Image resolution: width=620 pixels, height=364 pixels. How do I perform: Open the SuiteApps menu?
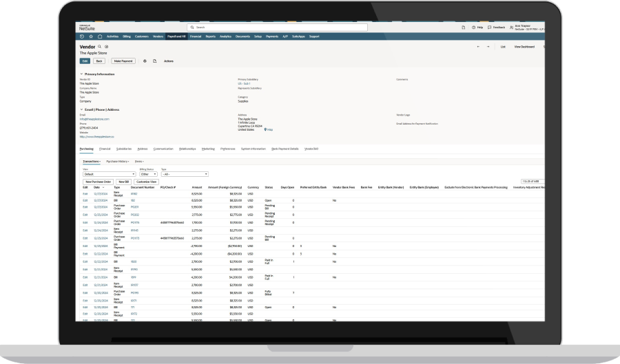[x=298, y=36]
